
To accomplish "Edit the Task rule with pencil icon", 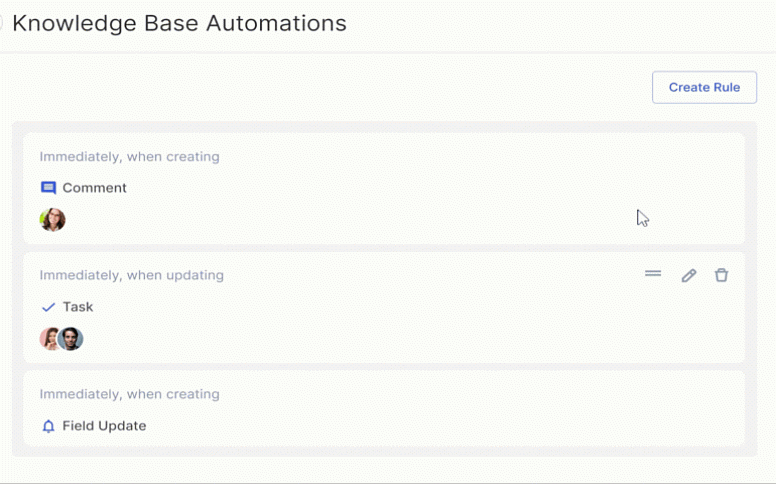I will coord(688,275).
